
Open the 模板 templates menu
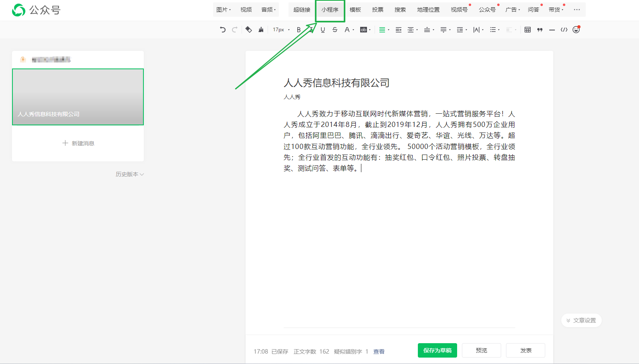pos(355,10)
